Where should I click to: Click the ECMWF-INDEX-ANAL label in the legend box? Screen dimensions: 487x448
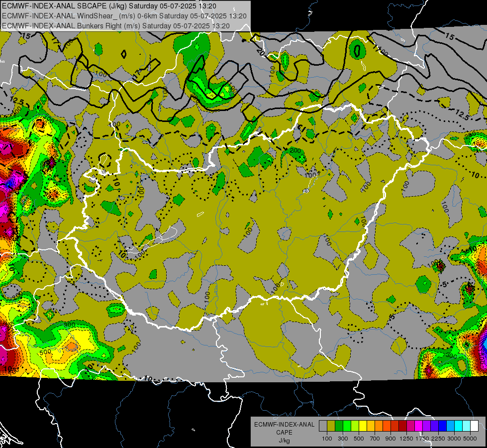click(x=285, y=425)
